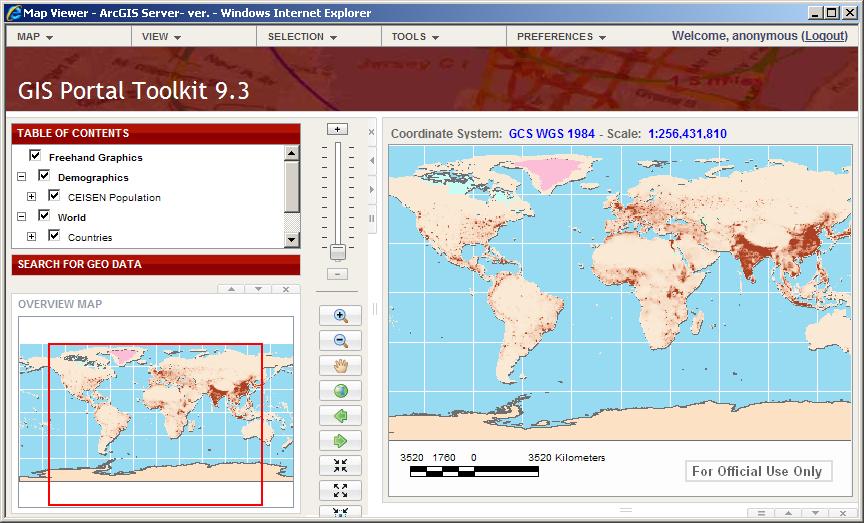Image resolution: width=864 pixels, height=523 pixels.
Task: Toggle the Countries layer checkbox
Action: pyautogui.click(x=54, y=235)
